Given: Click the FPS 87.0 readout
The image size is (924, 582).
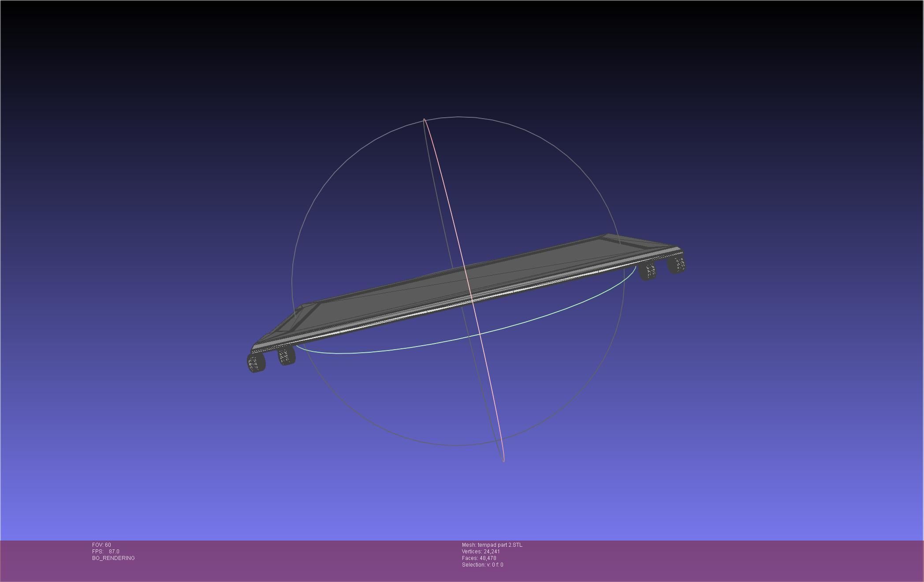Looking at the screenshot, I should [x=106, y=552].
